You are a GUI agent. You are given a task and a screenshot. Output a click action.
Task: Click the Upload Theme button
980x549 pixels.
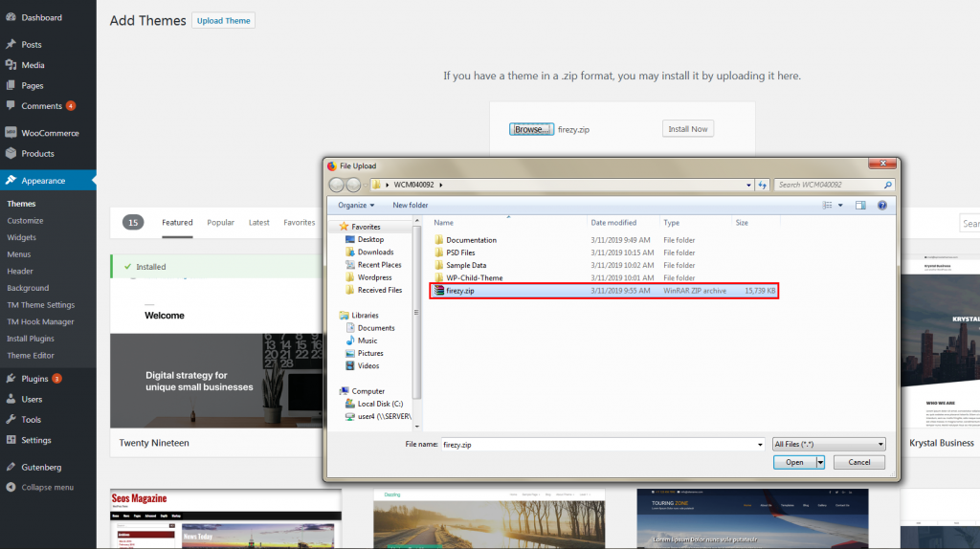(223, 21)
